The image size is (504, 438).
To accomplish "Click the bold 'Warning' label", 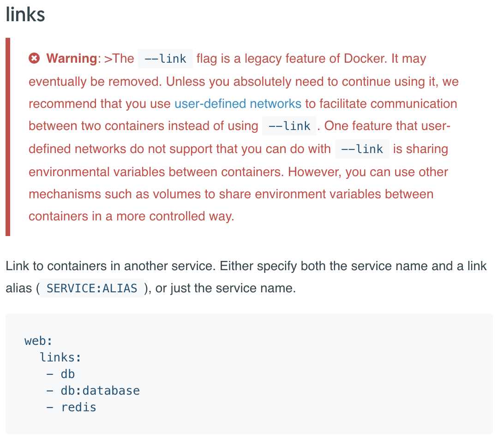I will coord(72,59).
